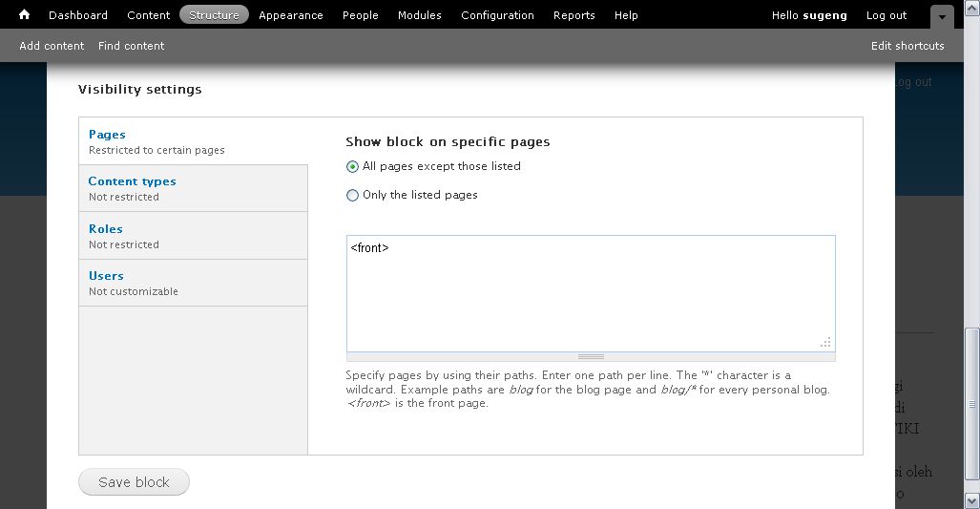The height and width of the screenshot is (509, 980).
Task: Select 'Only the listed pages' radio
Action: [x=353, y=195]
